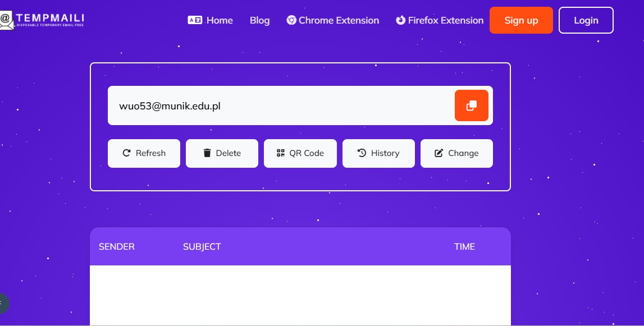Open the floating widget at the left edge

tap(3, 304)
